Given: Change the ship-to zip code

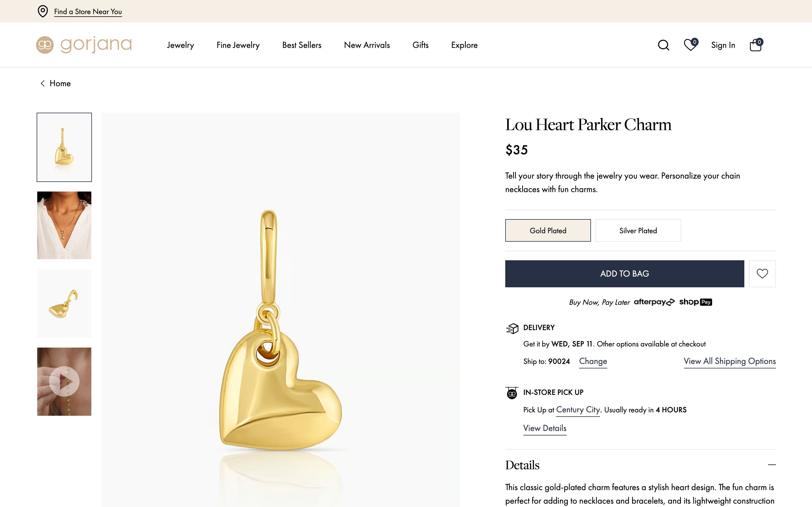Looking at the screenshot, I should [x=593, y=361].
